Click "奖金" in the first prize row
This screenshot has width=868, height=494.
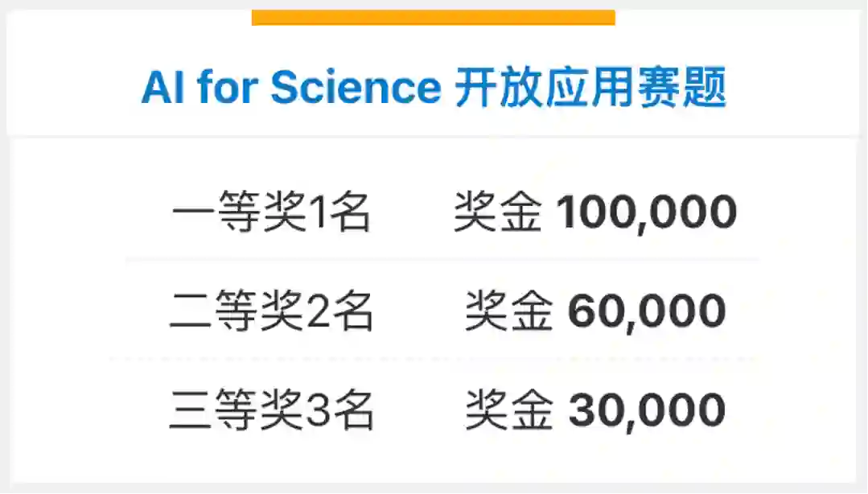tap(497, 213)
